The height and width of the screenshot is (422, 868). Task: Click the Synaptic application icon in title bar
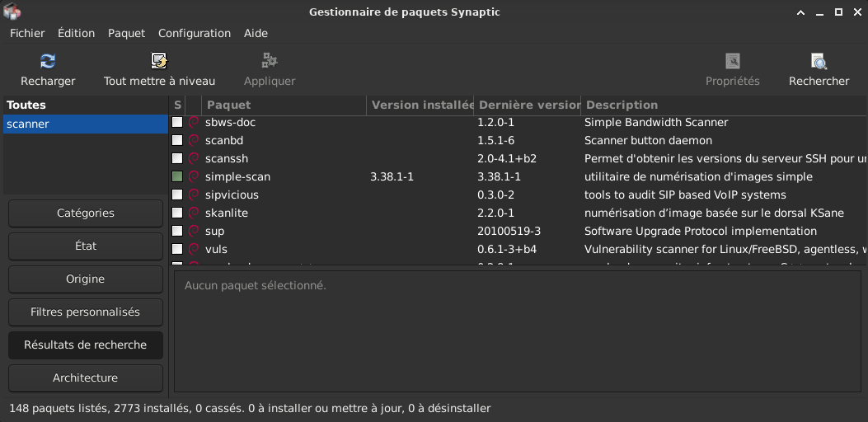(12, 12)
